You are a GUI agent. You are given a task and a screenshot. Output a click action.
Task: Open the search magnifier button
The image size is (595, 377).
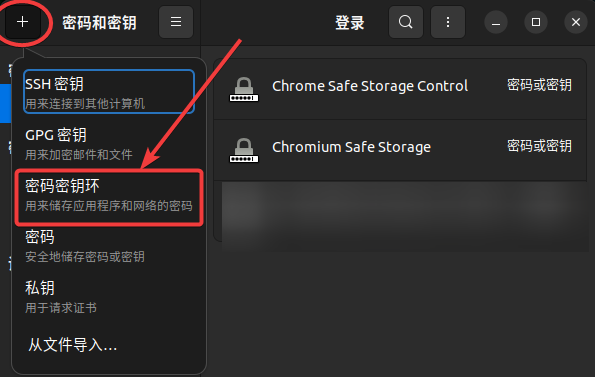click(x=406, y=22)
